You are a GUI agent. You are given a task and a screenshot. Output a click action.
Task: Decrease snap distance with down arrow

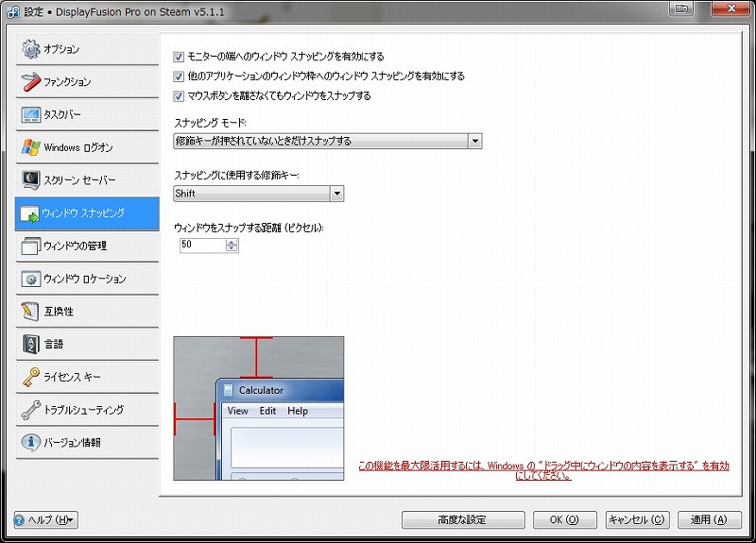pyautogui.click(x=232, y=248)
